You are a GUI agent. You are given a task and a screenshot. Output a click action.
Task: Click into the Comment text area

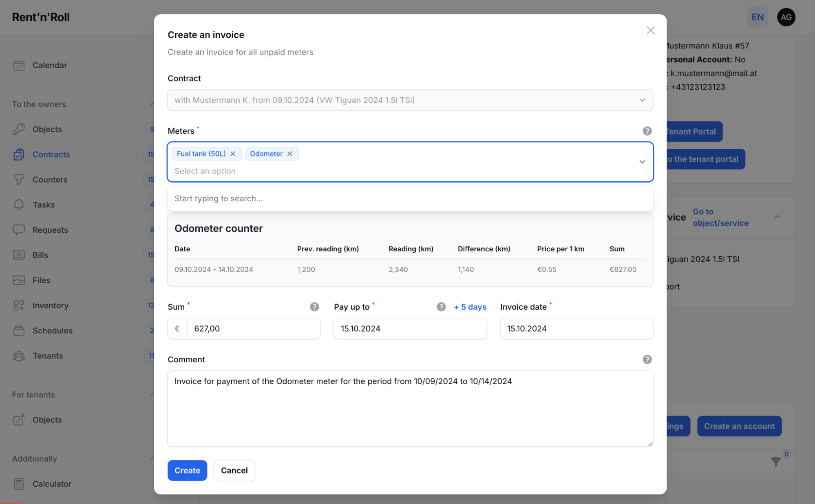tap(410, 409)
